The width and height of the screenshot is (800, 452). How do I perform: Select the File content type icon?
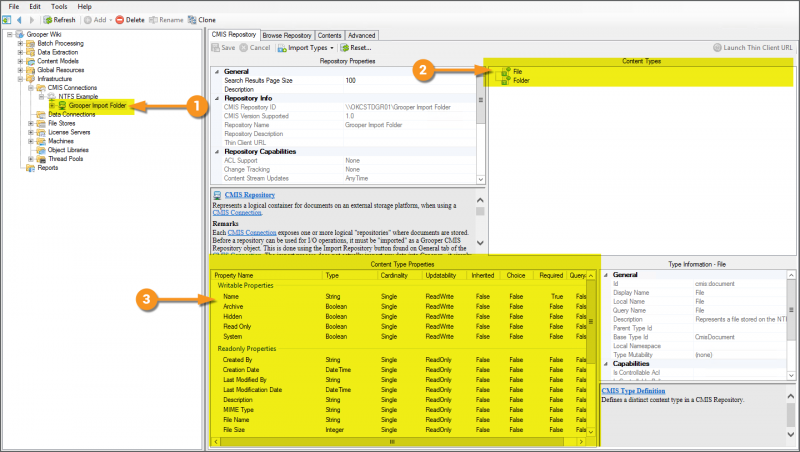[504, 71]
